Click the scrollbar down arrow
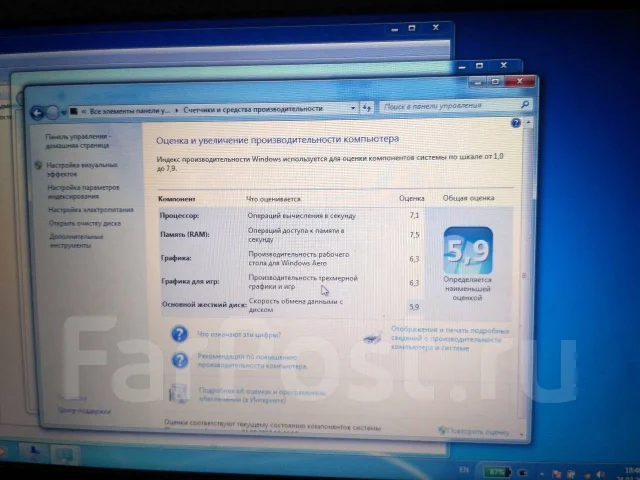The width and height of the screenshot is (640, 480). click(x=523, y=435)
